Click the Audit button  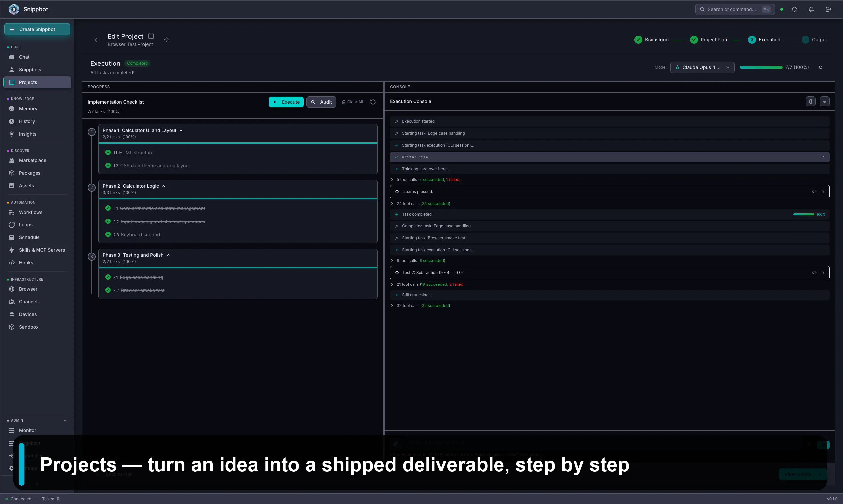pos(321,102)
